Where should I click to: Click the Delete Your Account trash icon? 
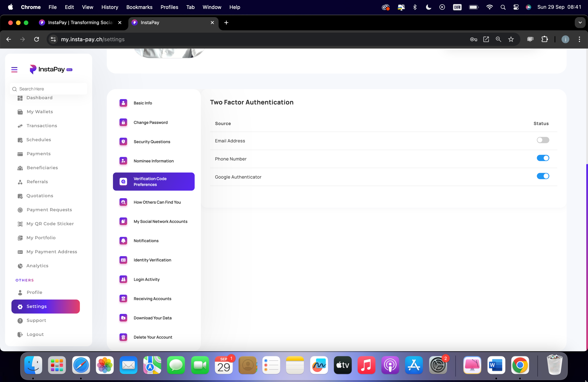coord(123,337)
